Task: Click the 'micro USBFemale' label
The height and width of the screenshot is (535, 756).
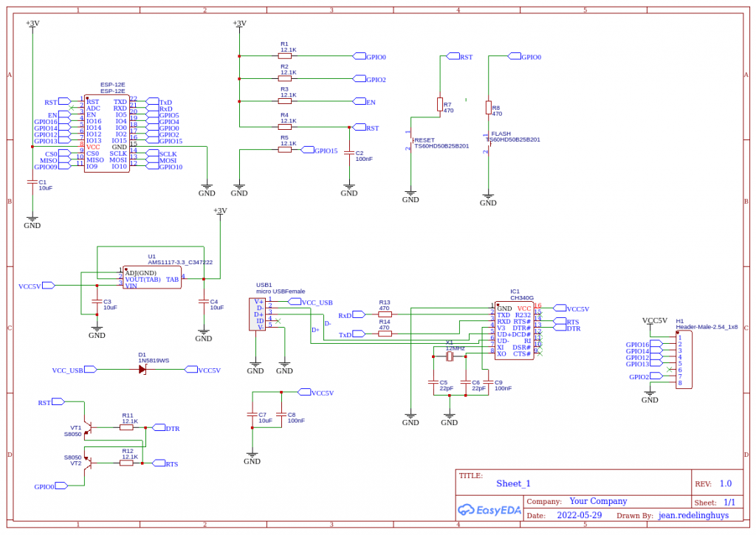Action: (x=281, y=291)
